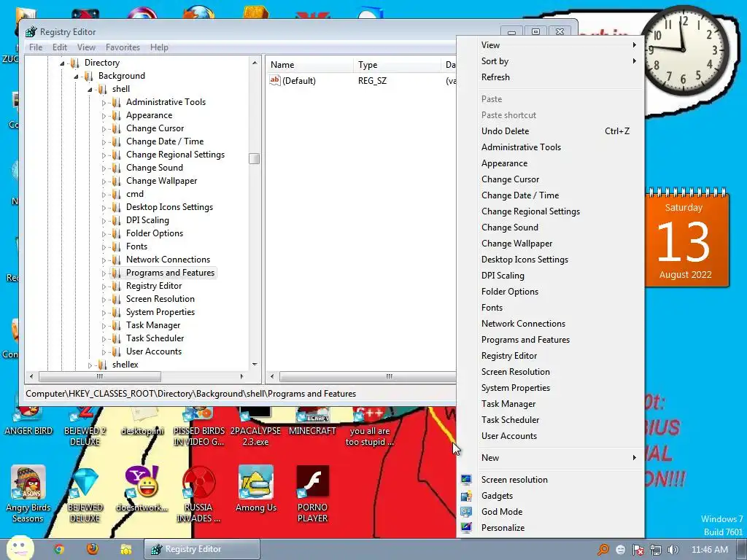Click the taskbar clock showing 11:46 AM

click(x=709, y=550)
